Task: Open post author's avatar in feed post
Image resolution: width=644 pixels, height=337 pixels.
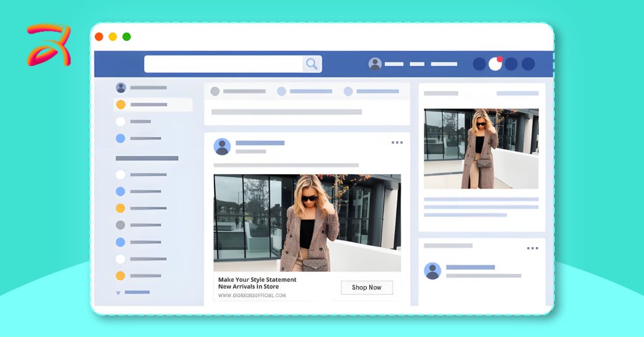Action: (222, 146)
